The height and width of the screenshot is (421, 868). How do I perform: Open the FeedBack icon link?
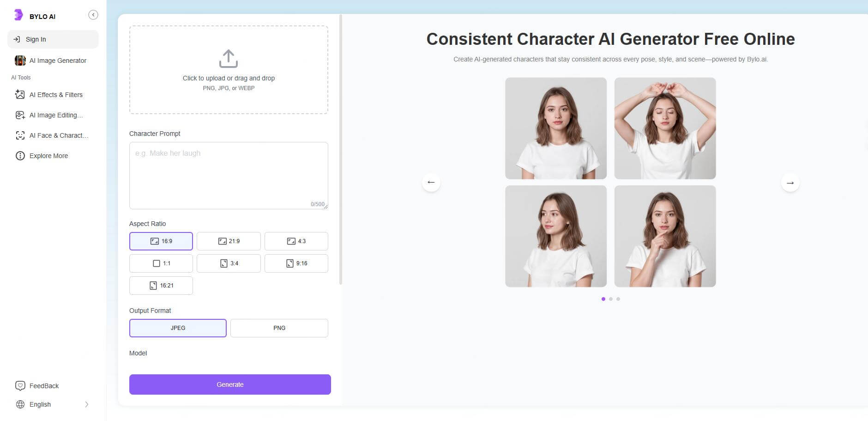pyautogui.click(x=20, y=386)
